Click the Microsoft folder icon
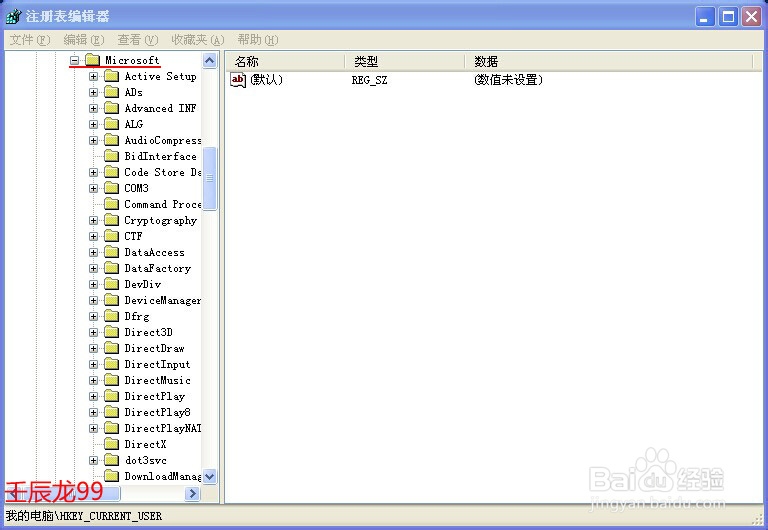The image size is (768, 530). pos(93,60)
